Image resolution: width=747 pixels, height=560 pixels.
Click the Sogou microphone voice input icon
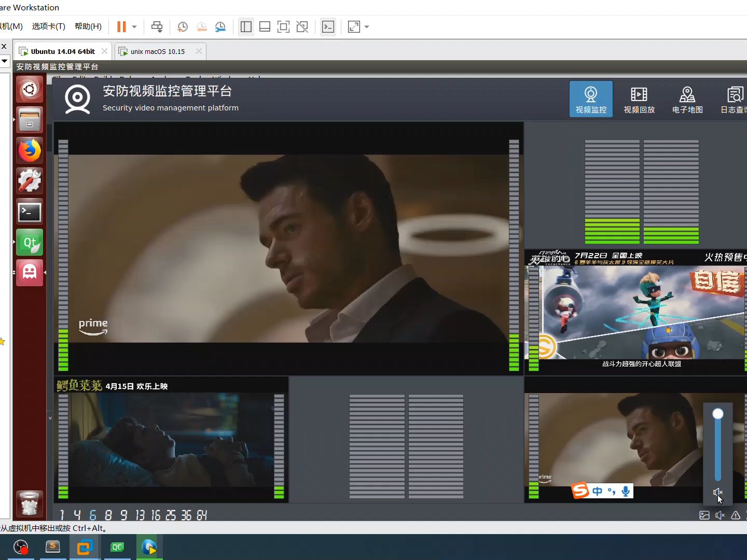tap(626, 491)
